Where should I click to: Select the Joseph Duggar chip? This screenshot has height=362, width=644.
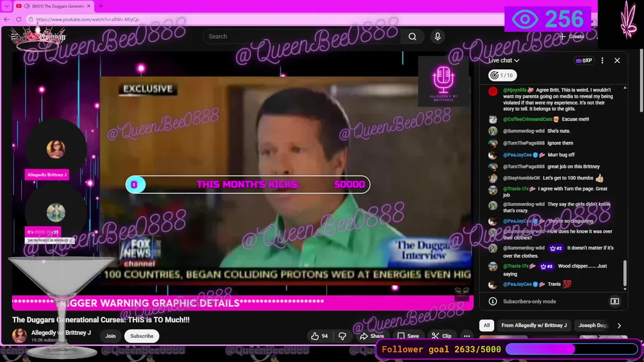(x=594, y=325)
